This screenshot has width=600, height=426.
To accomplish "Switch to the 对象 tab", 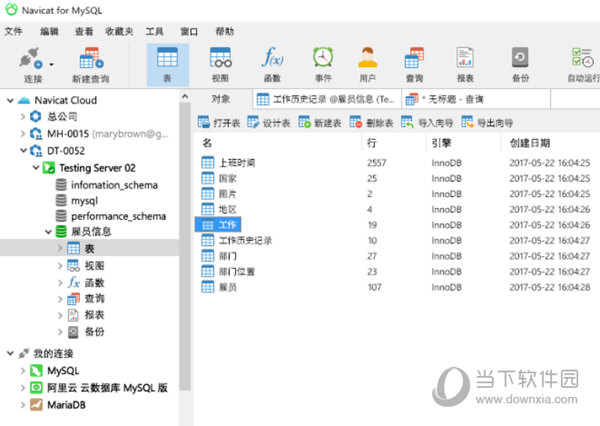I will coord(221,99).
